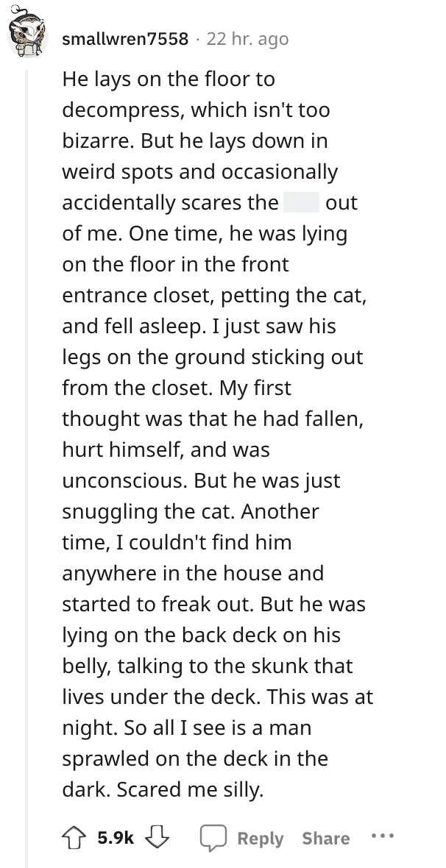Viewport: 446px width, 868px height.
Task: Click the line 'anywhere in the house and'
Action: tap(193, 573)
